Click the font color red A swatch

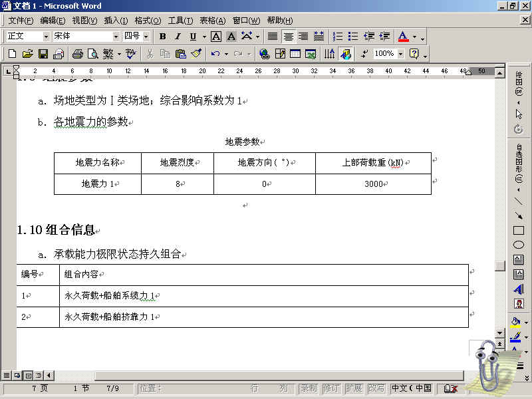pos(403,37)
